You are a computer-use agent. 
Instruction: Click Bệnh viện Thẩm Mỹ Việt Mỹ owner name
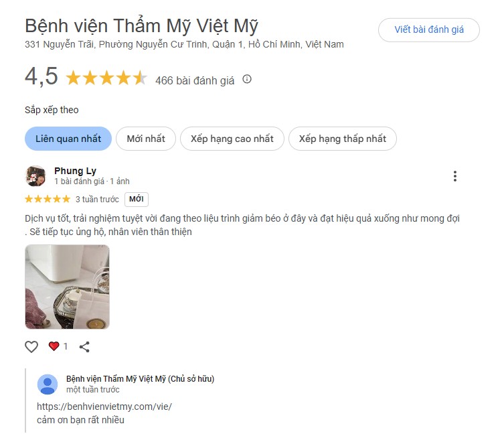(140, 378)
